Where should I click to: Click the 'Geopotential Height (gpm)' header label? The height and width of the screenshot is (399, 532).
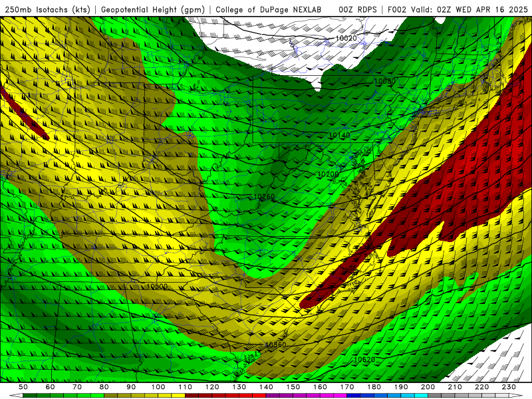point(153,10)
